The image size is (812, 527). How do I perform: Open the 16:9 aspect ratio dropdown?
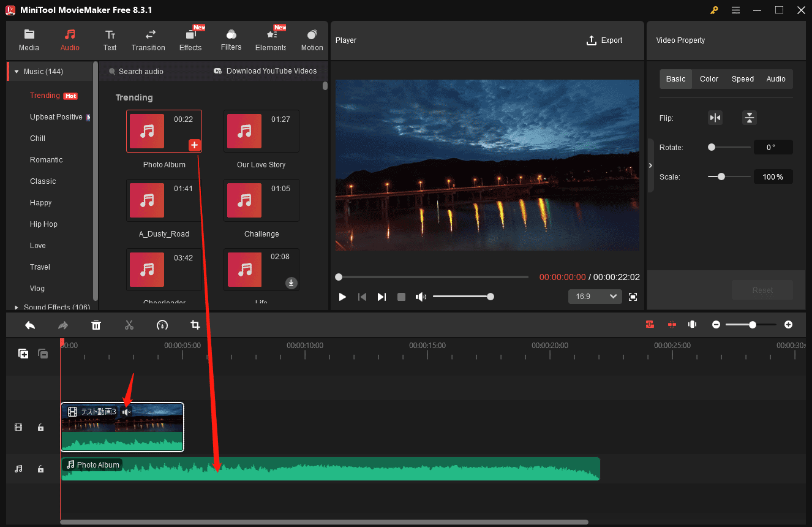595,297
